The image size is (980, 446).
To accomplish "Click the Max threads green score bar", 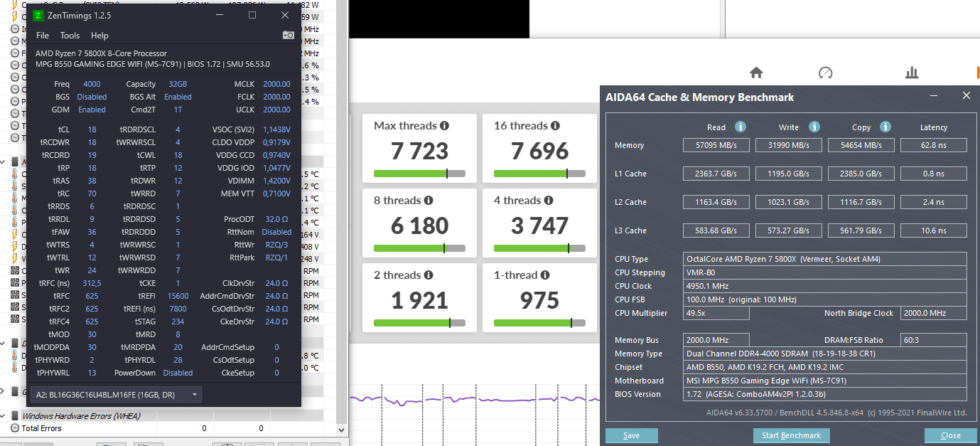I will click(419, 174).
